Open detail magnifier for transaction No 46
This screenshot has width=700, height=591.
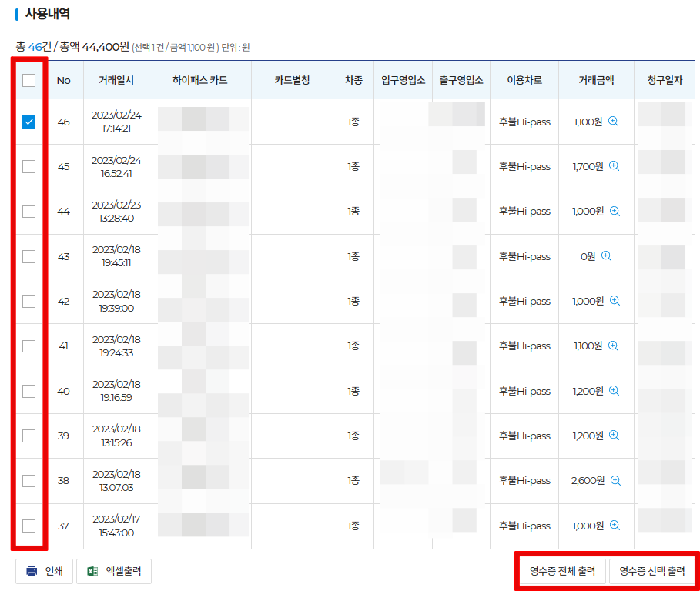614,122
